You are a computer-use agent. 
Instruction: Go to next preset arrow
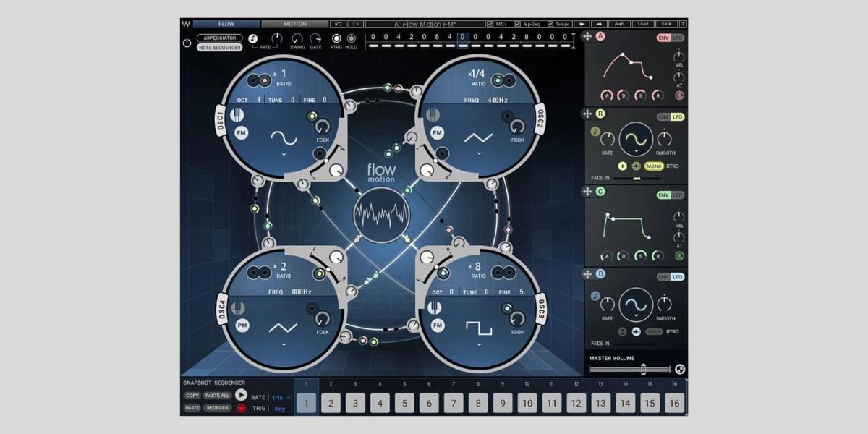pyautogui.click(x=599, y=24)
